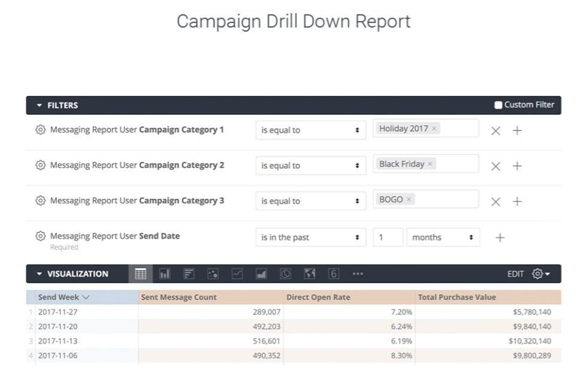Screen dimensions: 588x379
Task: Remove the Holiday 2017 filter tag
Action: [434, 129]
